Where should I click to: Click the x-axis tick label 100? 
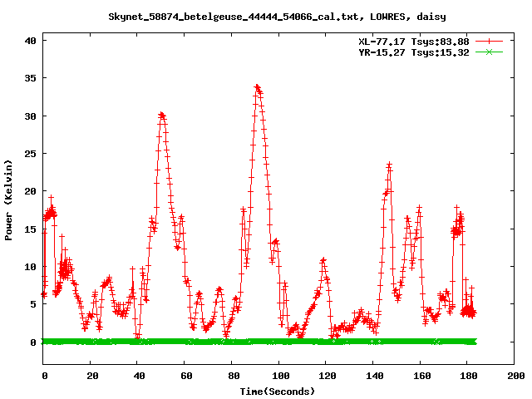(281, 376)
